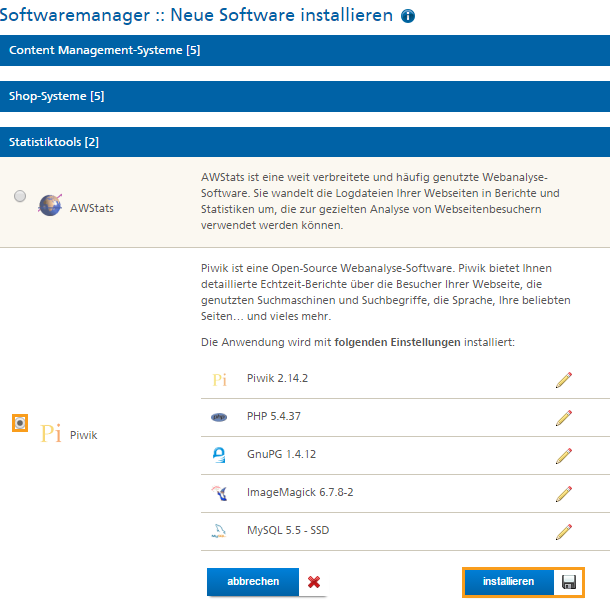Edit the Piwik 2.14.2 version setting
610x603 pixels.
click(x=564, y=380)
